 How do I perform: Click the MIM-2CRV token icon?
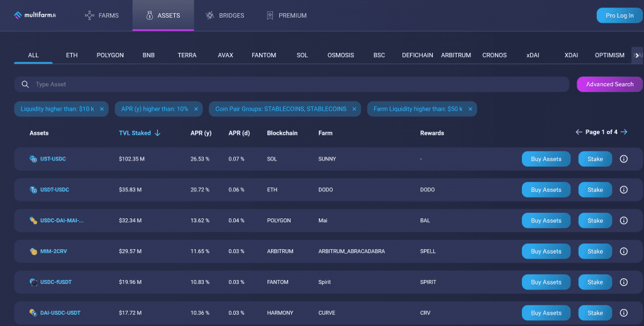pos(33,252)
